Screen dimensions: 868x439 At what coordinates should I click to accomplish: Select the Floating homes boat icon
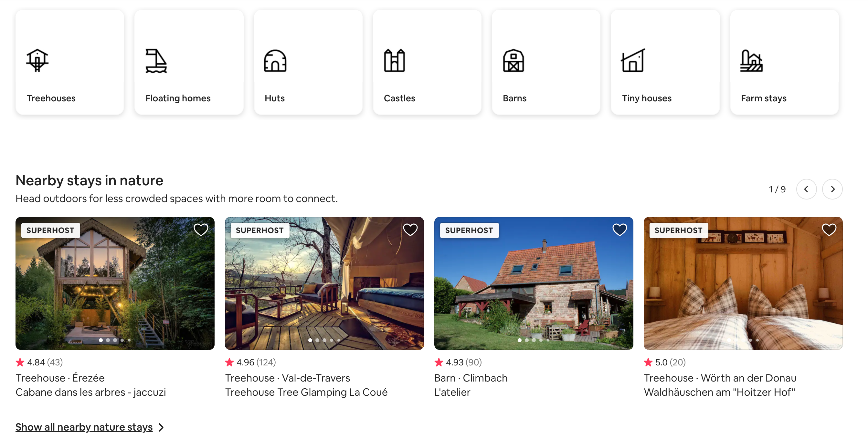[x=156, y=61]
